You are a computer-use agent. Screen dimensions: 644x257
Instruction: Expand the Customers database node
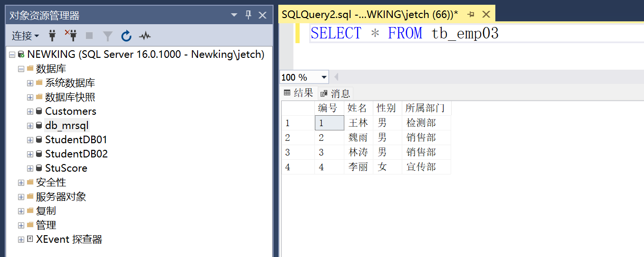click(30, 111)
